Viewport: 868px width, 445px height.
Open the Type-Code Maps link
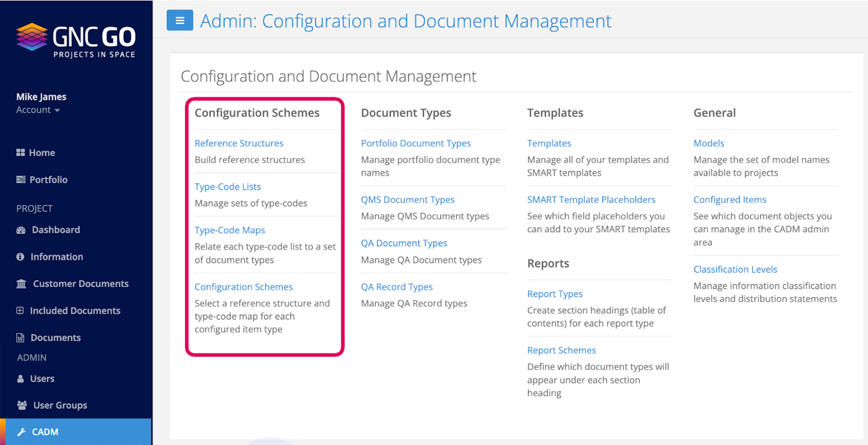(x=230, y=230)
